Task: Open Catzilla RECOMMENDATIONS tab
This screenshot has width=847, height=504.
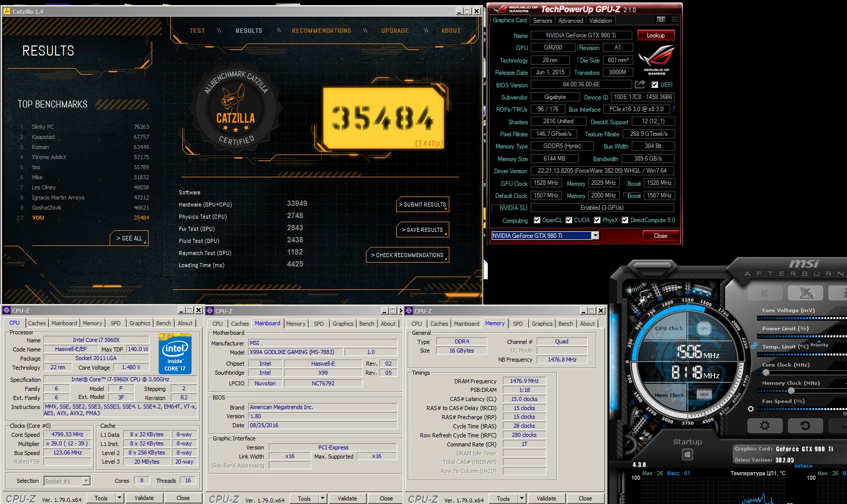Action: pos(321,31)
